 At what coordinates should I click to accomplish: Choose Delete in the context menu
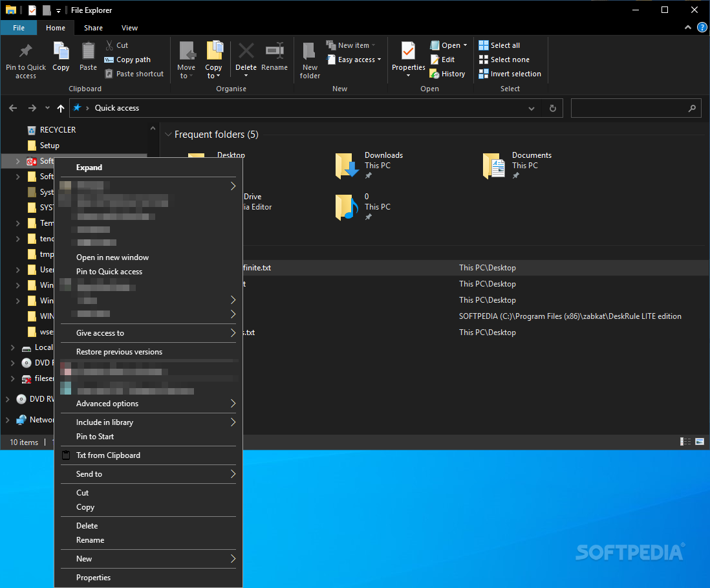click(x=148, y=526)
